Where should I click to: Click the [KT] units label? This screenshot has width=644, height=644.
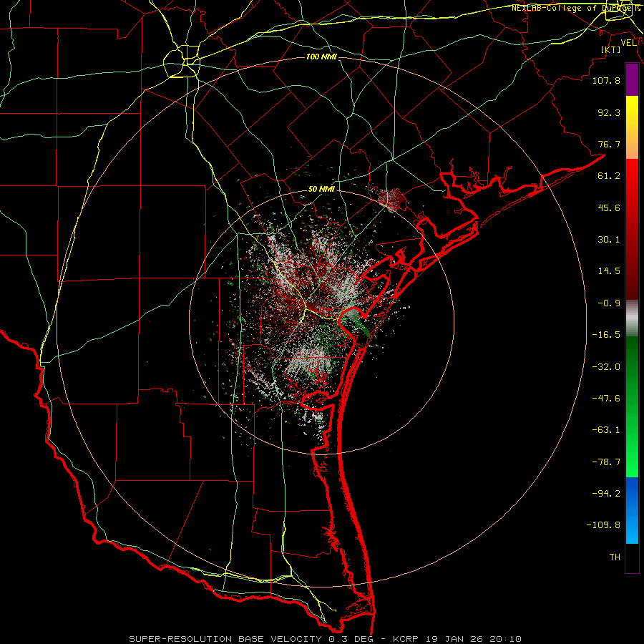[x=611, y=49]
